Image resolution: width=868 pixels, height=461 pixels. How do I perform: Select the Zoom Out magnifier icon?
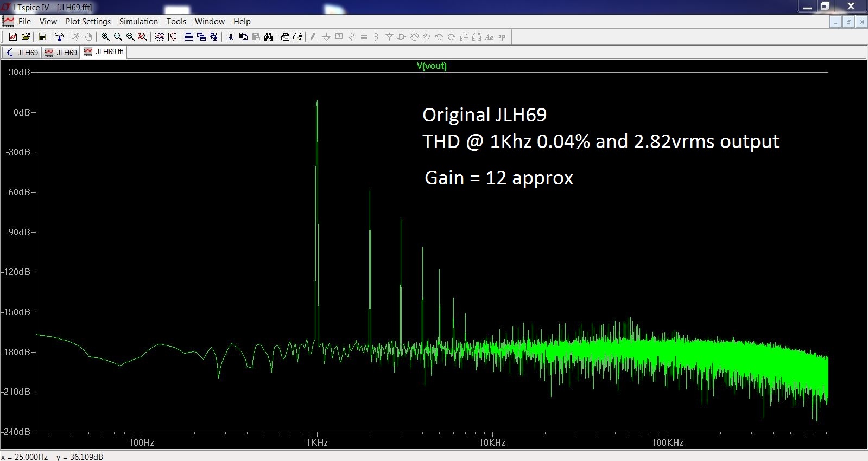tap(130, 37)
